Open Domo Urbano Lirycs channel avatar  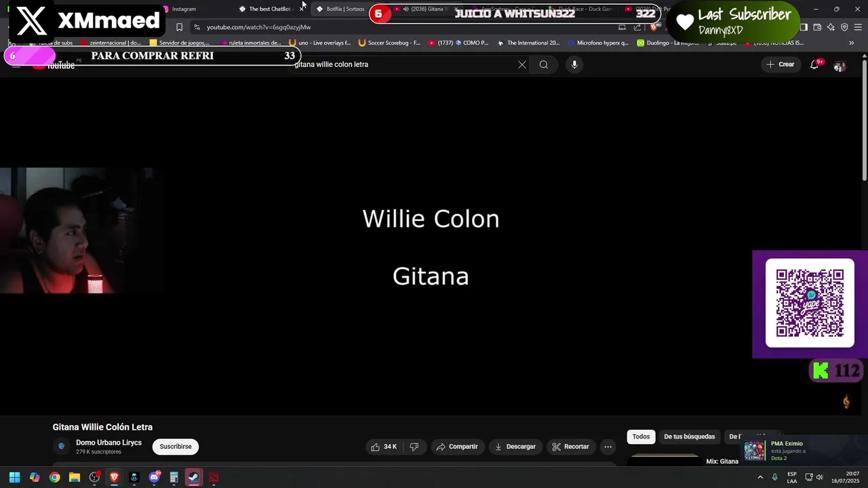[x=62, y=446]
